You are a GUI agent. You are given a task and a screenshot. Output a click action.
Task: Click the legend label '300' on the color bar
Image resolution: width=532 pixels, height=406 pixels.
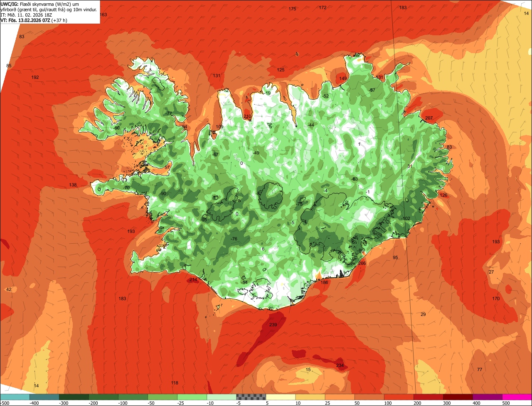pyautogui.click(x=447, y=403)
